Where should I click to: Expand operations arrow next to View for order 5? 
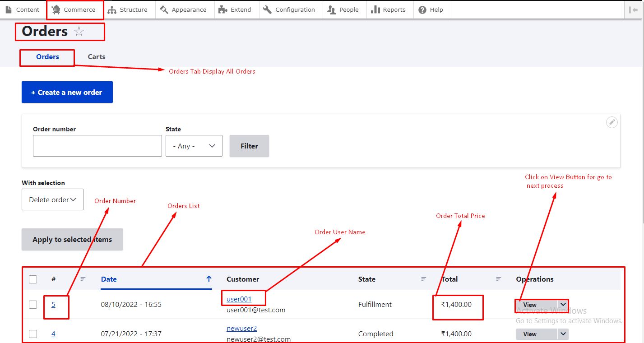[x=563, y=305]
